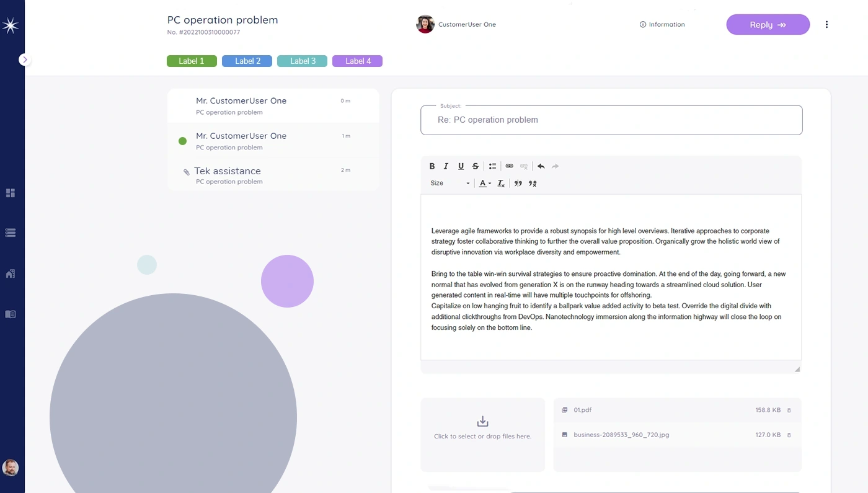Open the dashboard from the sidebar
This screenshot has height=493, width=868.
click(x=10, y=192)
